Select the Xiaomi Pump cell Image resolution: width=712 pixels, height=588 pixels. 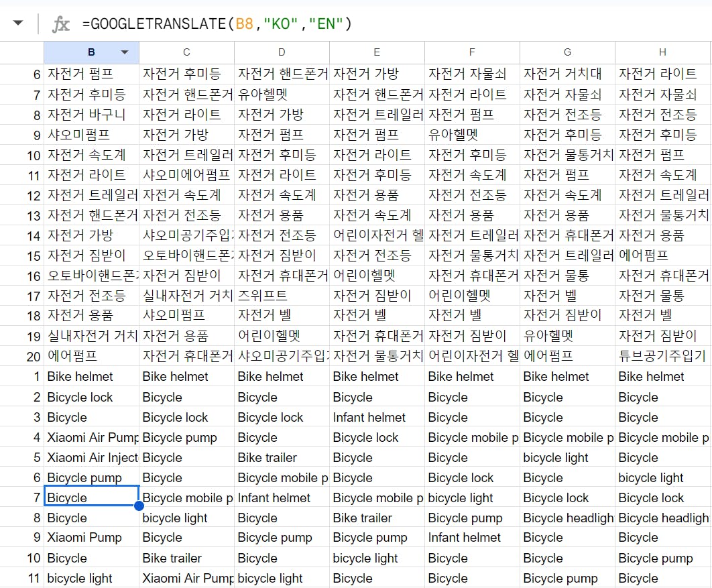(x=91, y=538)
